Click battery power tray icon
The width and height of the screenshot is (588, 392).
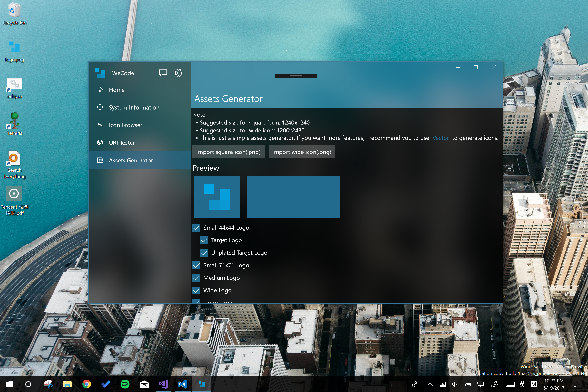point(467,384)
